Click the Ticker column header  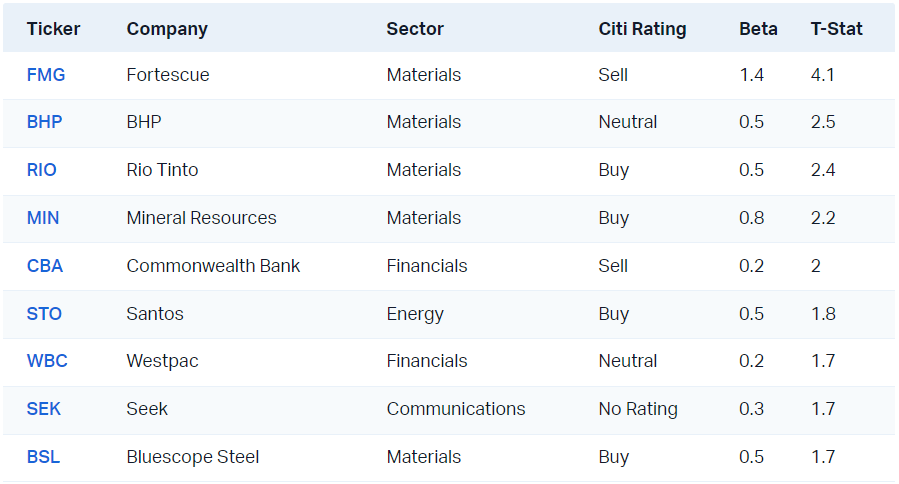[53, 29]
